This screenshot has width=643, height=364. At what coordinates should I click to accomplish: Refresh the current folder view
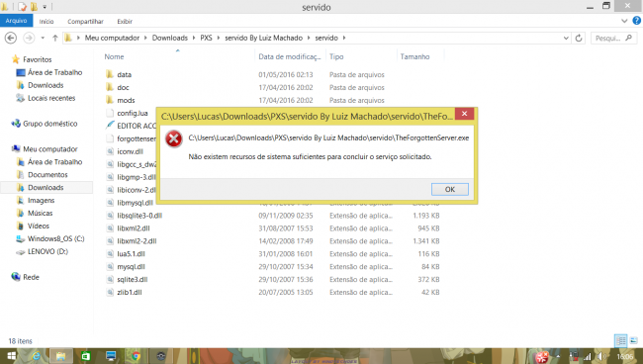tap(579, 38)
